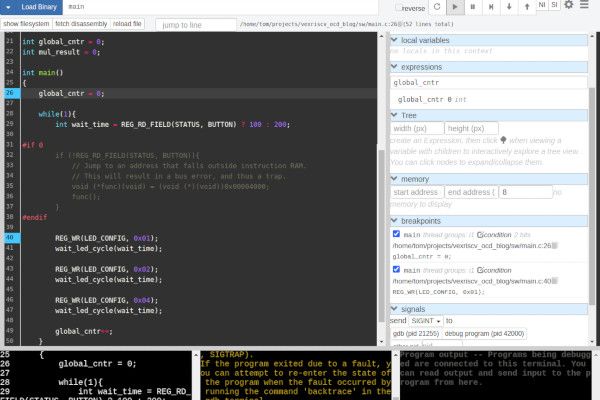Collapse the local variables section
600x400 pixels.
pos(395,40)
